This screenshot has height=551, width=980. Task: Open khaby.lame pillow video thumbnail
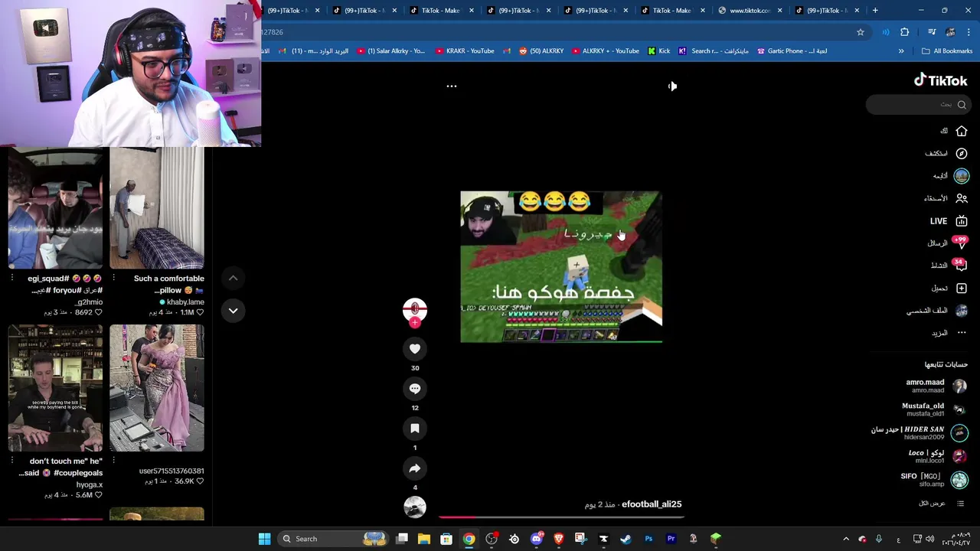157,208
